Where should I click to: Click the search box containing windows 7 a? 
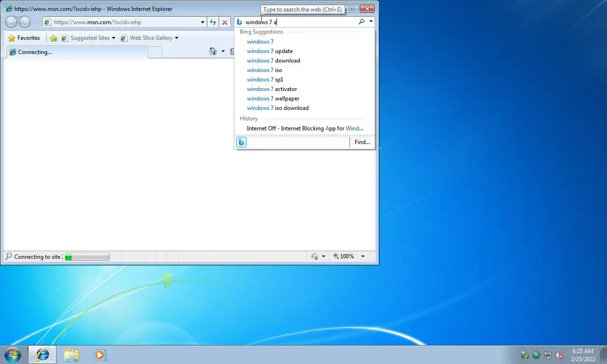click(300, 22)
